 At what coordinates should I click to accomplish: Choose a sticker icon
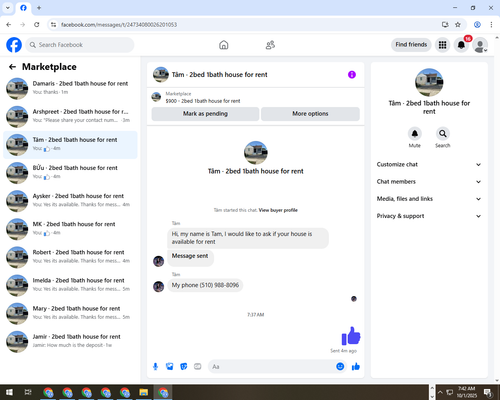[184, 367]
